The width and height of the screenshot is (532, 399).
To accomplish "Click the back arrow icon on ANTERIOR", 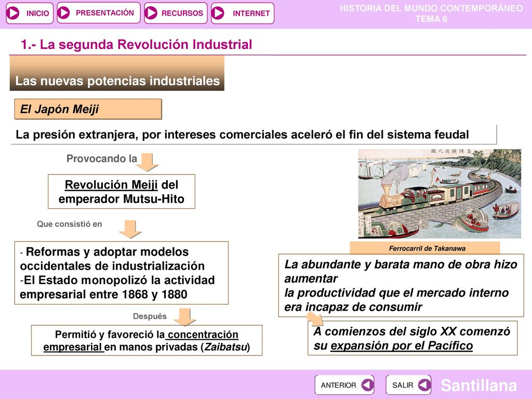I will (x=367, y=385).
